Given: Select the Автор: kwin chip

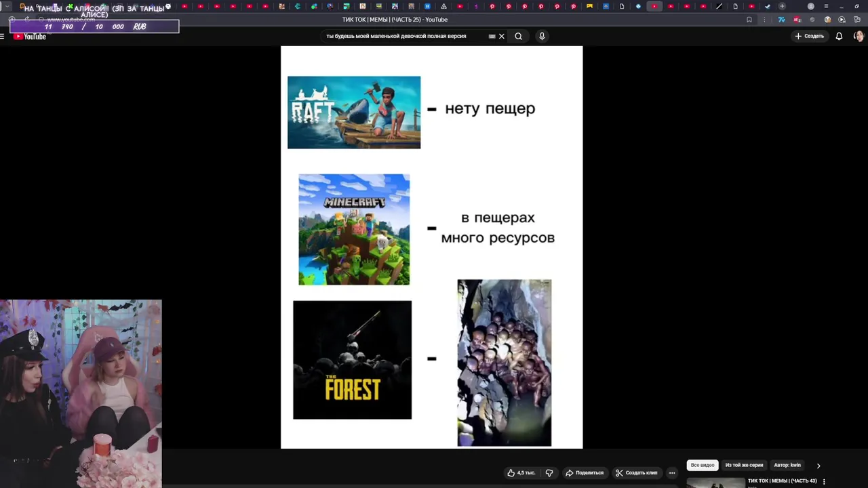Looking at the screenshot, I should coord(787,465).
